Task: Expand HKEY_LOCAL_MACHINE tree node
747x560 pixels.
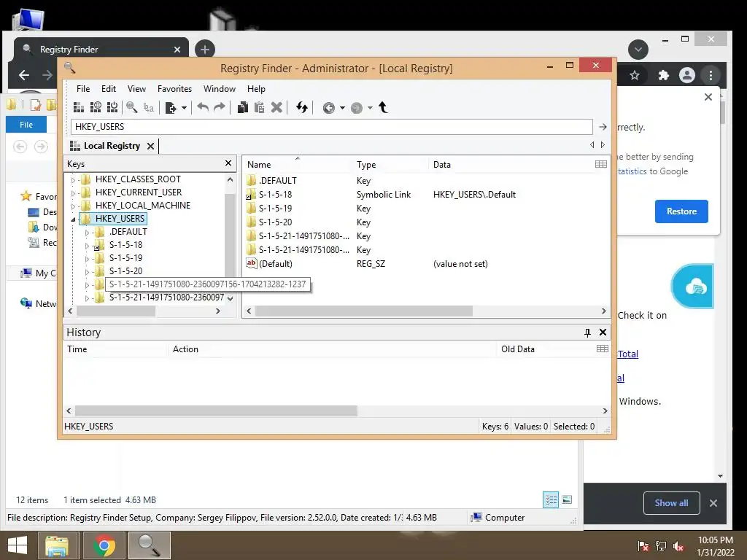Action: (x=73, y=206)
